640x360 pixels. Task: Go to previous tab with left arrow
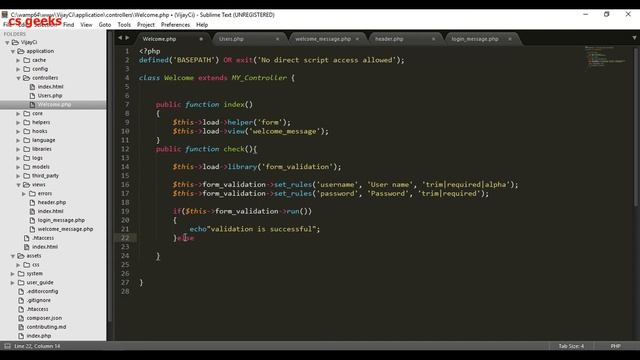pyautogui.click(x=120, y=38)
